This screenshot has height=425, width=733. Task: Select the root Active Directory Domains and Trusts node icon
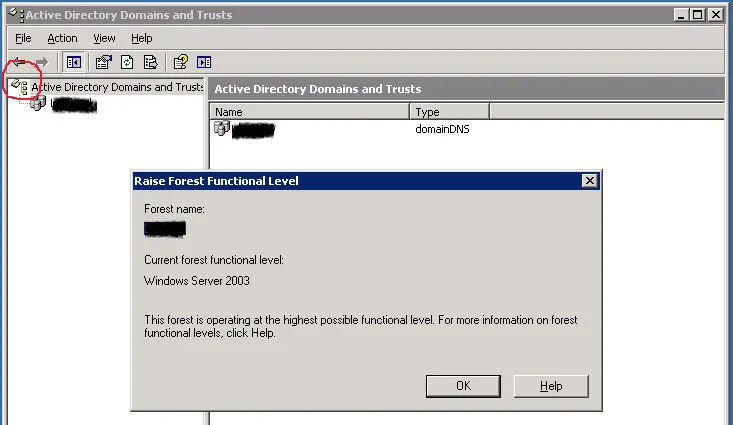pyautogui.click(x=20, y=87)
